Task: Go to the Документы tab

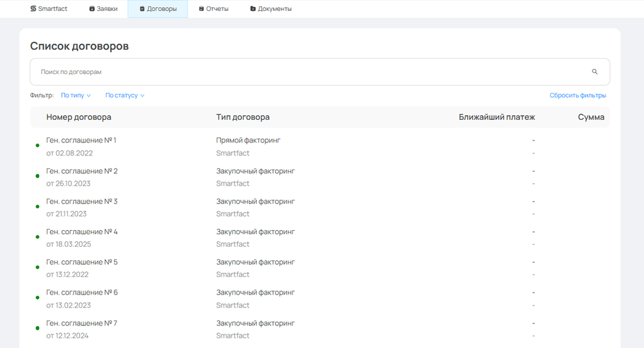Action: point(270,9)
